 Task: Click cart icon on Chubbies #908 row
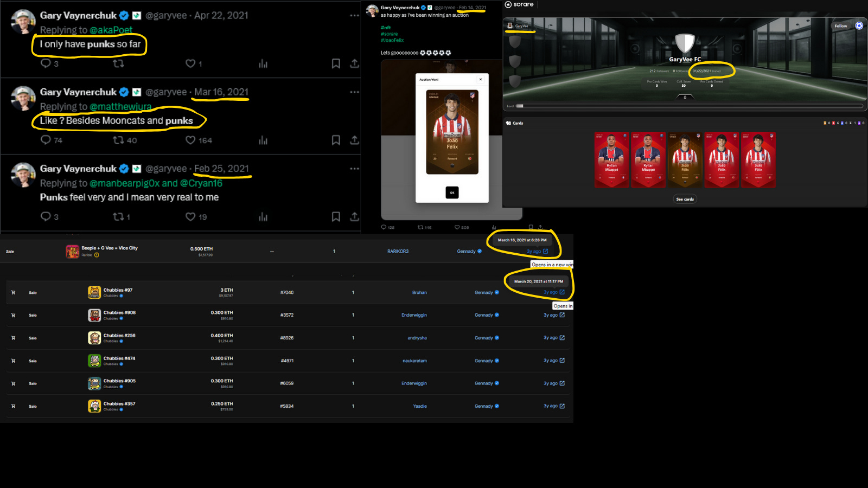[13, 315]
